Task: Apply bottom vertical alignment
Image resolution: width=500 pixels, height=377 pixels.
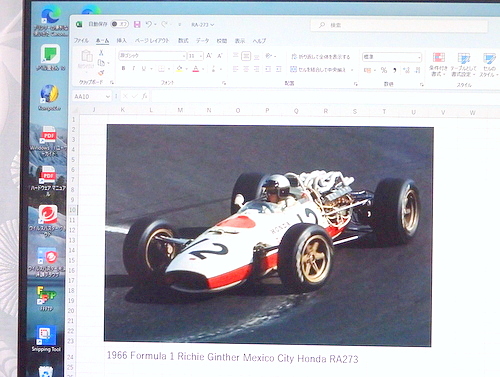Action: coord(257,56)
